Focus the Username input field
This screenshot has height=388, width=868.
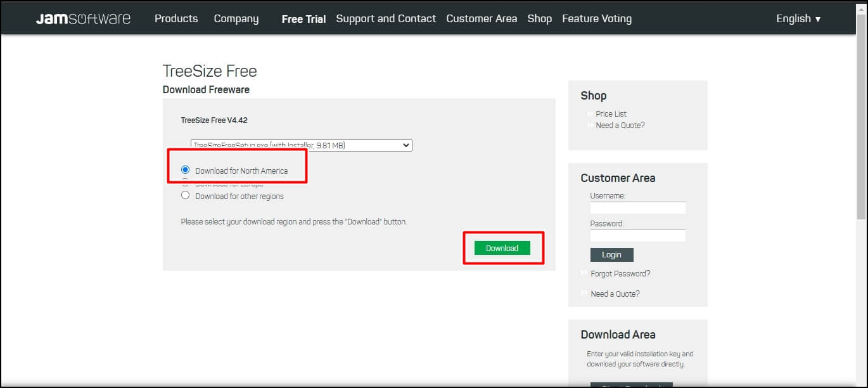pos(638,208)
